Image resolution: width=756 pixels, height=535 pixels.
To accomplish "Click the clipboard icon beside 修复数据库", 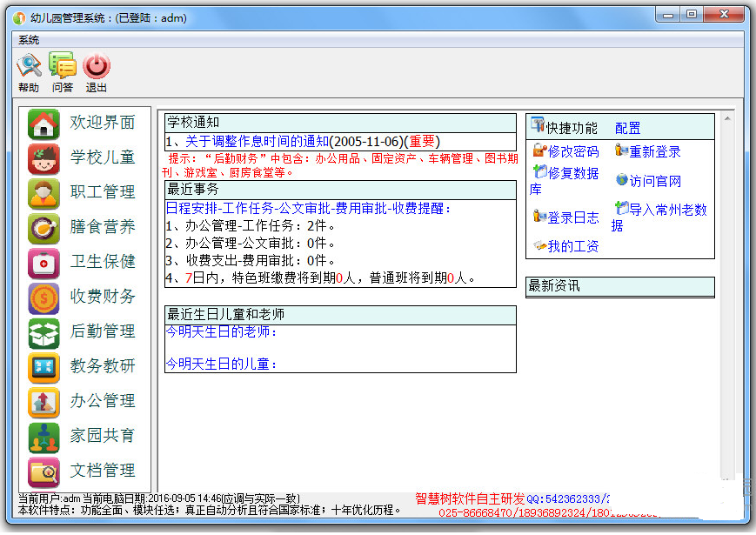I will tap(540, 171).
